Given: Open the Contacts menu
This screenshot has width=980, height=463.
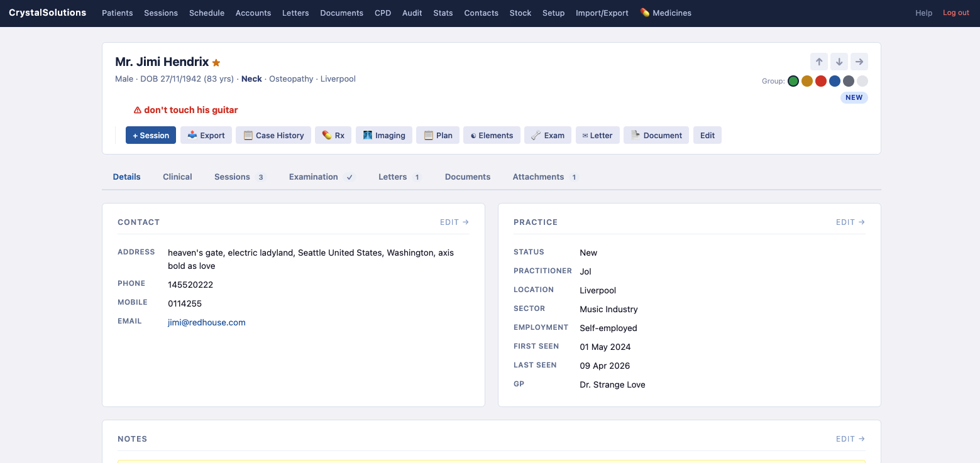Looking at the screenshot, I should coord(482,13).
